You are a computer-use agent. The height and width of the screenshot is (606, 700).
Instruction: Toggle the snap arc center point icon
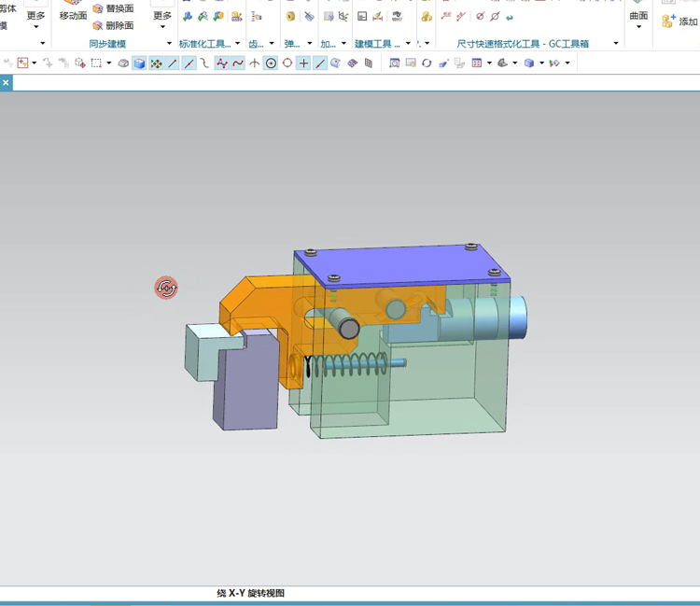coord(271,63)
